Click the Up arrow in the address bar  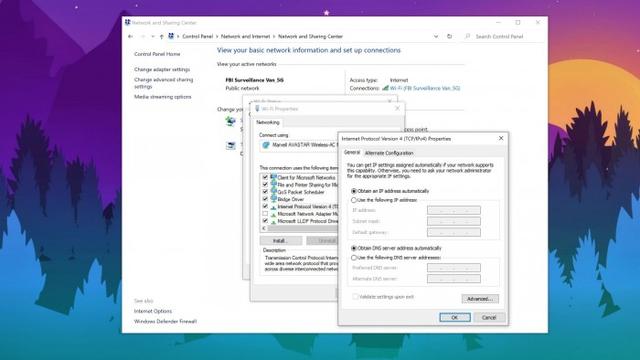coord(162,36)
